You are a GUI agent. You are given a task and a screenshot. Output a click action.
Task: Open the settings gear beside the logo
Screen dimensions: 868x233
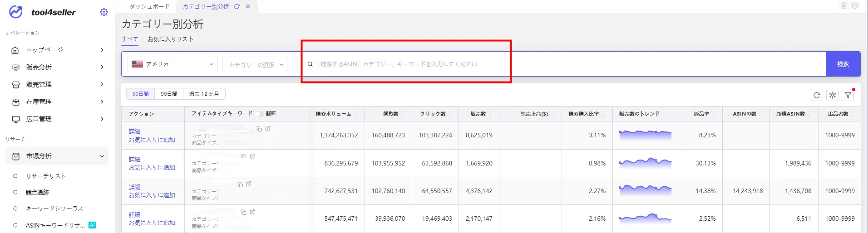[104, 12]
